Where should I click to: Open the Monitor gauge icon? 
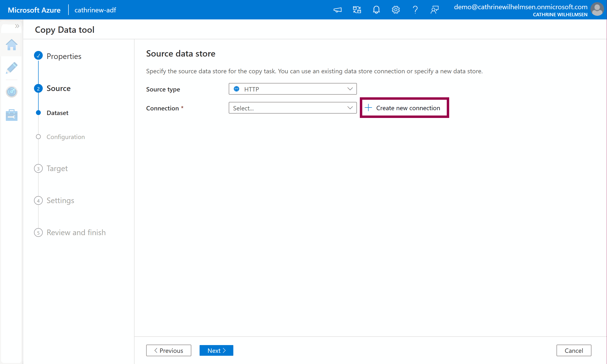tap(11, 92)
